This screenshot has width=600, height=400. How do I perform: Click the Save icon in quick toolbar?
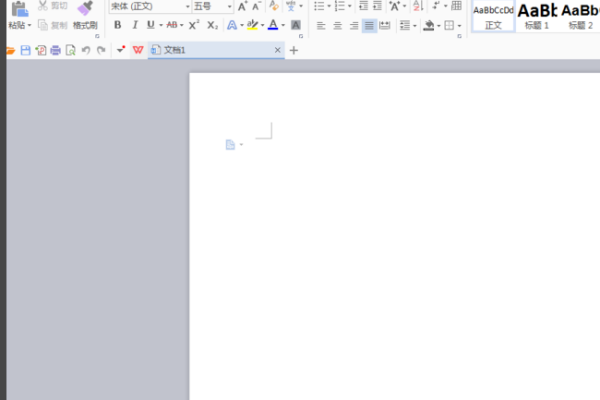pyautogui.click(x=25, y=50)
